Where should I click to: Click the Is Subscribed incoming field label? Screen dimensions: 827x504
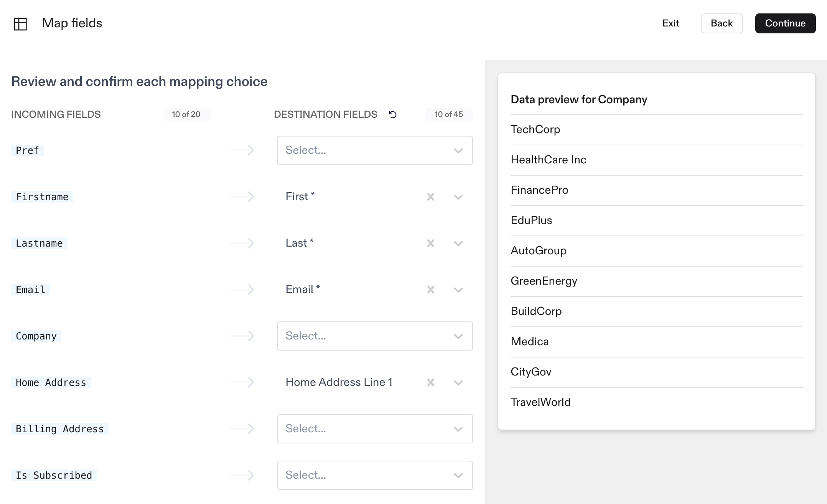(x=54, y=475)
